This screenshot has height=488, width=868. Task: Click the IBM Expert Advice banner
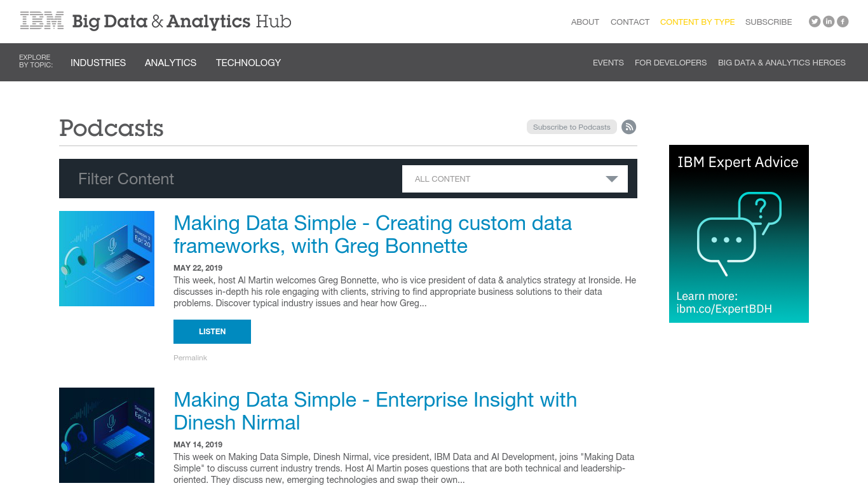pos(738,234)
